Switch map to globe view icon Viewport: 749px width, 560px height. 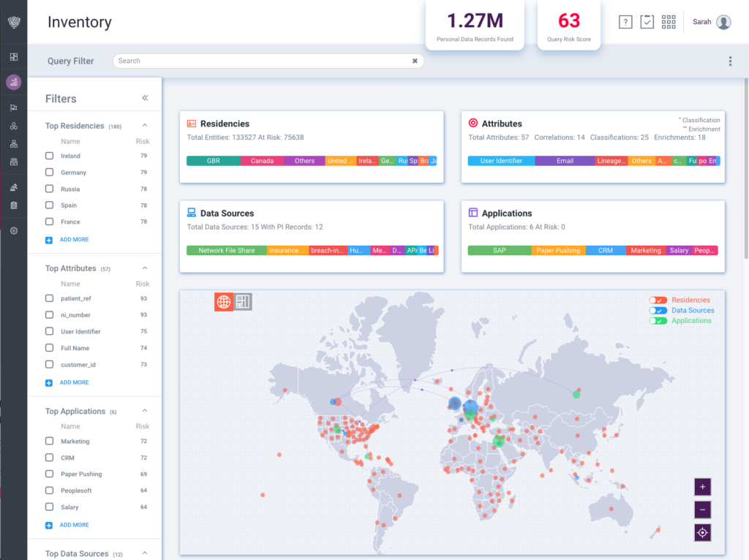[x=223, y=301]
